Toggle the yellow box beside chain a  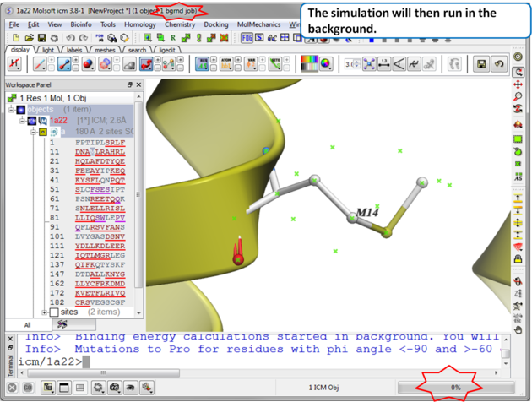click(43, 133)
